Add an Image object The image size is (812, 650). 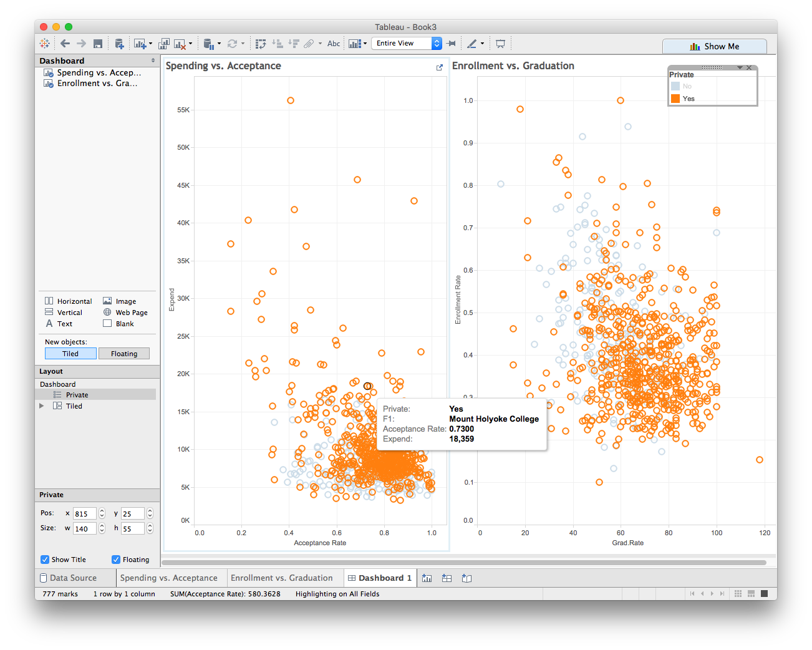tap(120, 301)
